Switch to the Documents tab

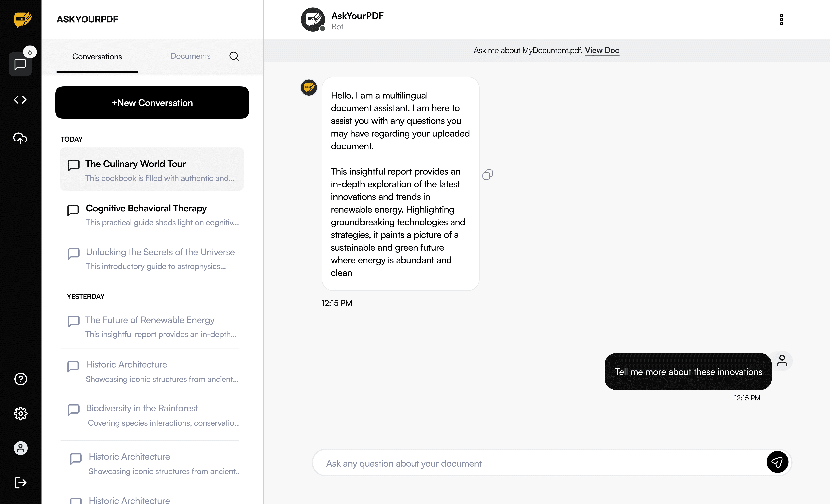(x=190, y=56)
